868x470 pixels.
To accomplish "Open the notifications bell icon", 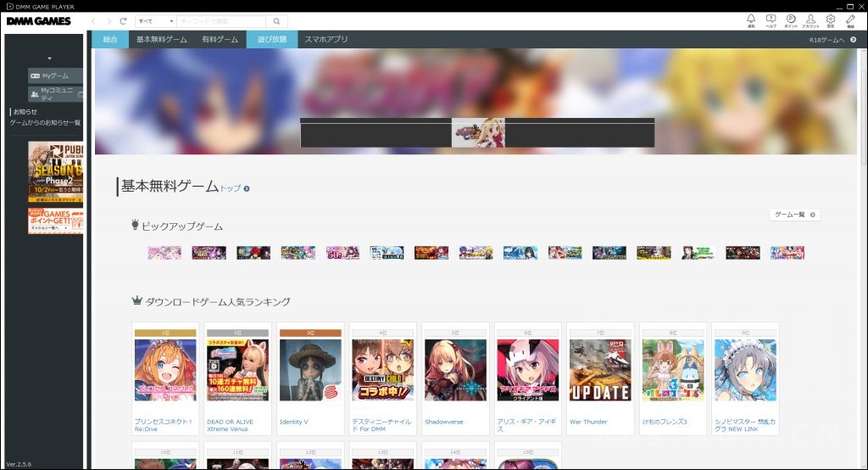I will tap(751, 21).
